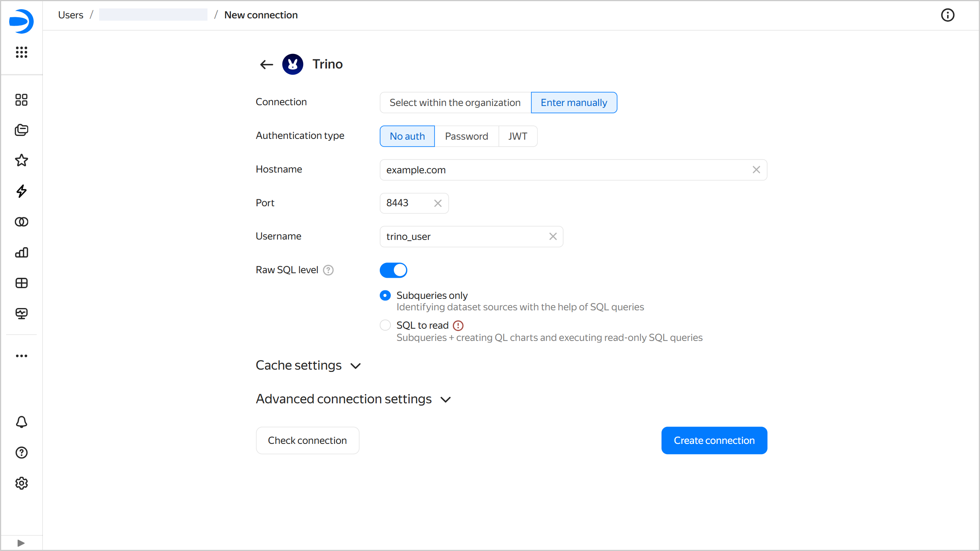
Task: Click the SQL to read warning icon
Action: coord(458,326)
